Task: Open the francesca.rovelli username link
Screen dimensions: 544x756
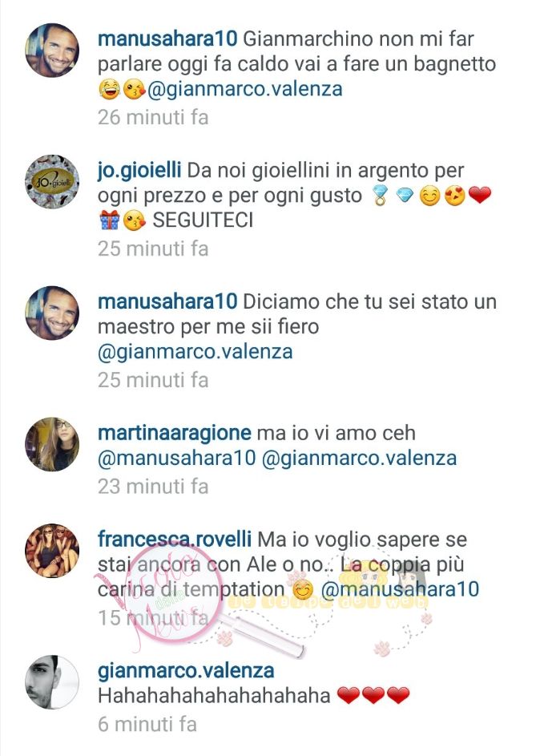Action: tap(175, 539)
